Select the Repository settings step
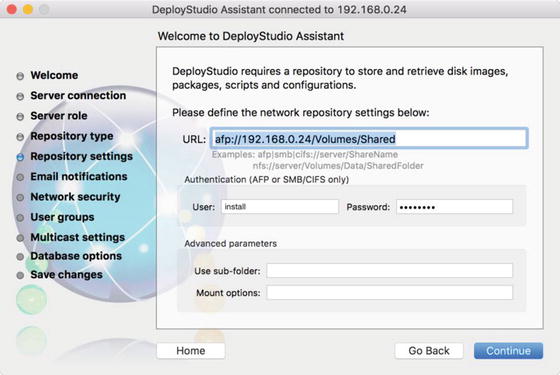The width and height of the screenshot is (560, 375). (x=81, y=156)
